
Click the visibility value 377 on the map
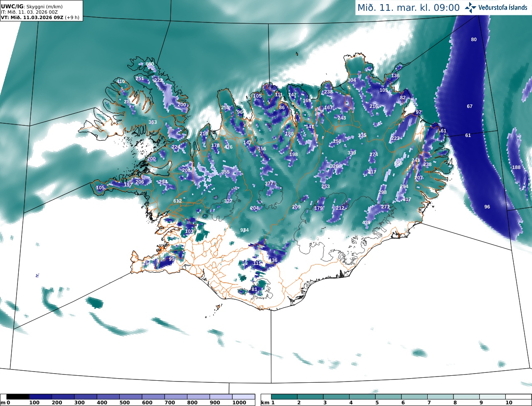pyautogui.click(x=269, y=183)
